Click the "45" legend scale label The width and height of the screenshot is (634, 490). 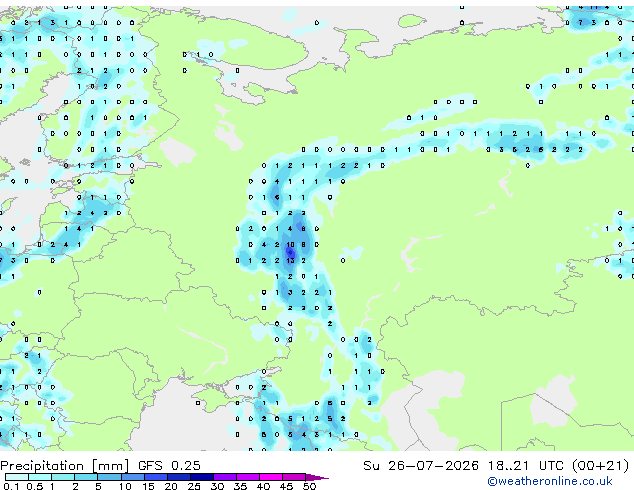click(x=286, y=486)
